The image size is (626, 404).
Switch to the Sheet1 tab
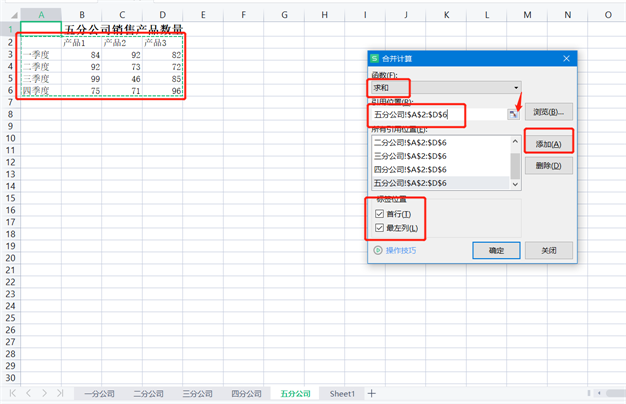coord(342,394)
